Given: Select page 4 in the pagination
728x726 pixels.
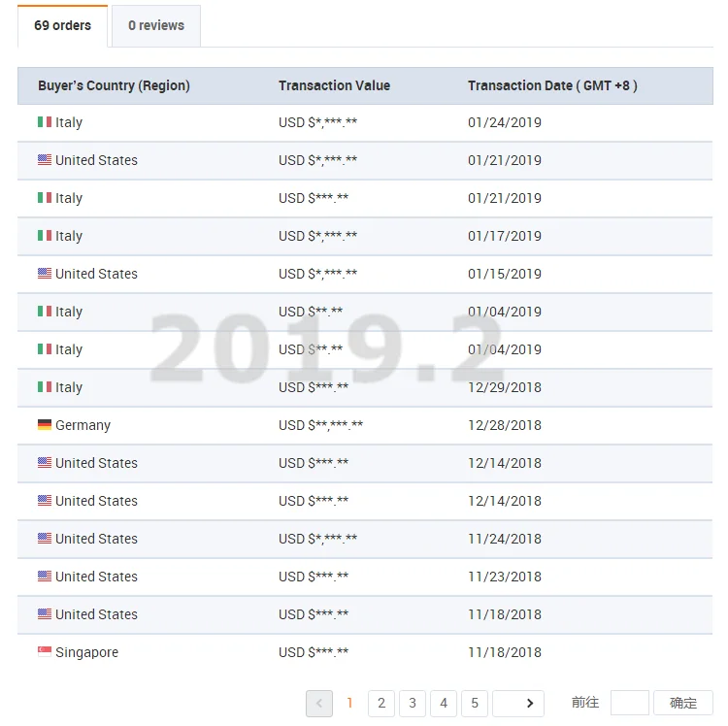Looking at the screenshot, I should (x=444, y=704).
